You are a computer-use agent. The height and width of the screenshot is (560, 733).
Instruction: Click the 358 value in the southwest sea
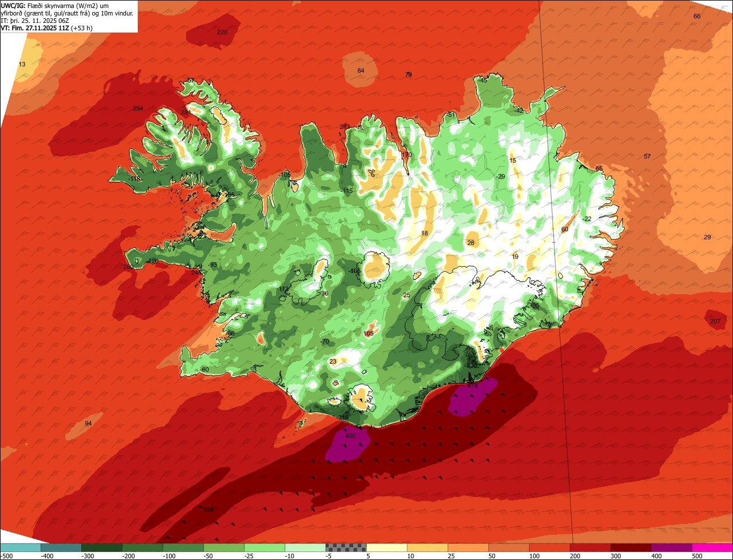[208, 510]
